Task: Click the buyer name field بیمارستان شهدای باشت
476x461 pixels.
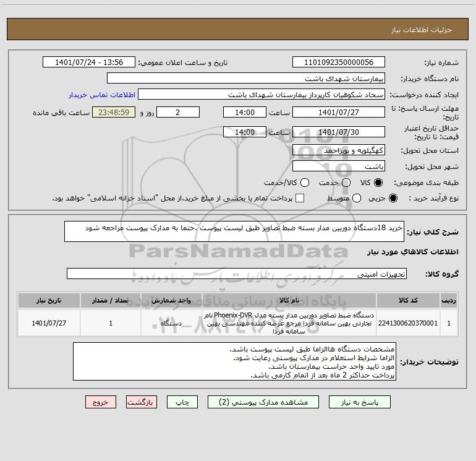Action: coord(246,78)
